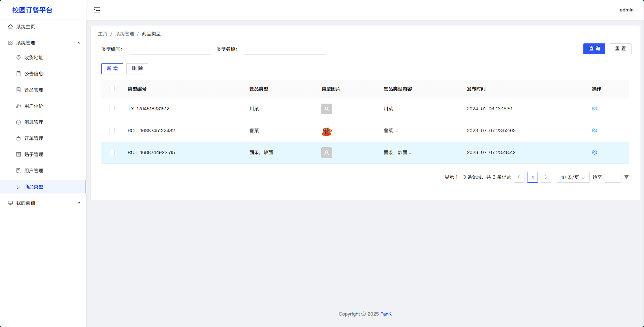The width and height of the screenshot is (644, 327).
Task: Click the blue 查询 button
Action: pos(594,49)
